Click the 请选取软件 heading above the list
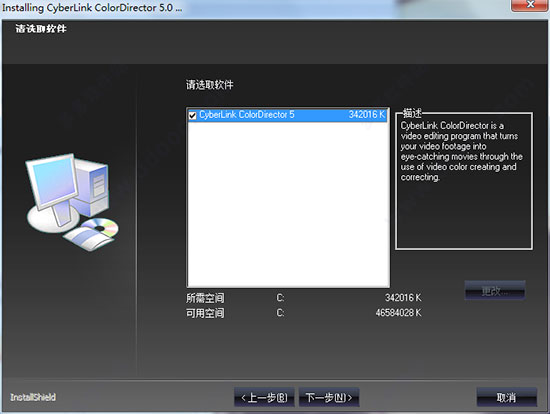 click(209, 85)
